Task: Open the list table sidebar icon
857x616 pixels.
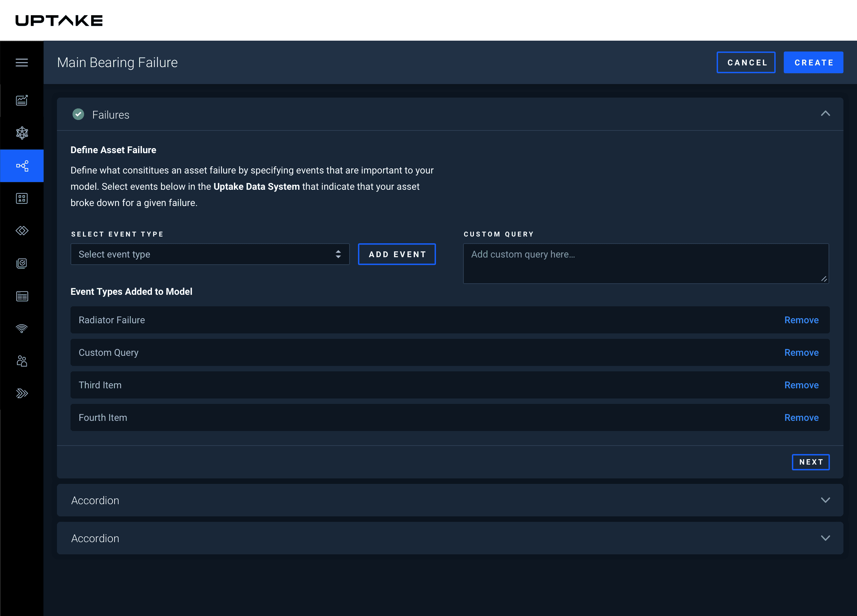Action: pyautogui.click(x=22, y=296)
